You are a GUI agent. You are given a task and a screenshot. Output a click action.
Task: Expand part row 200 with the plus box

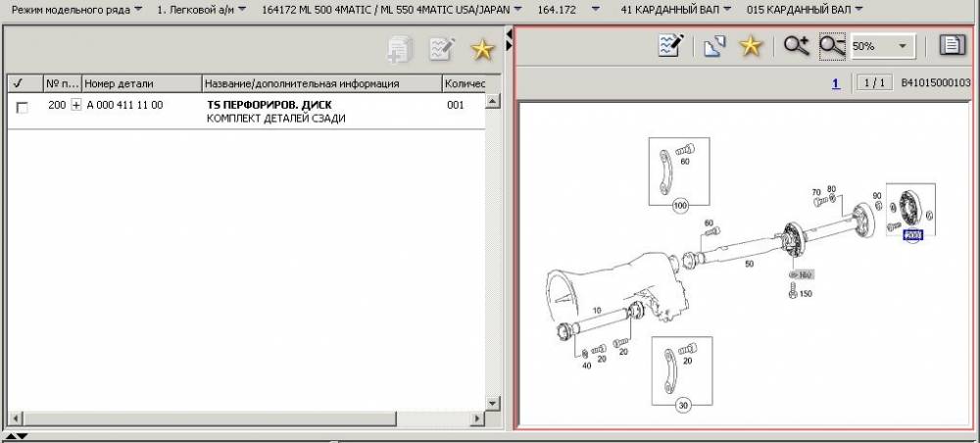(x=76, y=105)
